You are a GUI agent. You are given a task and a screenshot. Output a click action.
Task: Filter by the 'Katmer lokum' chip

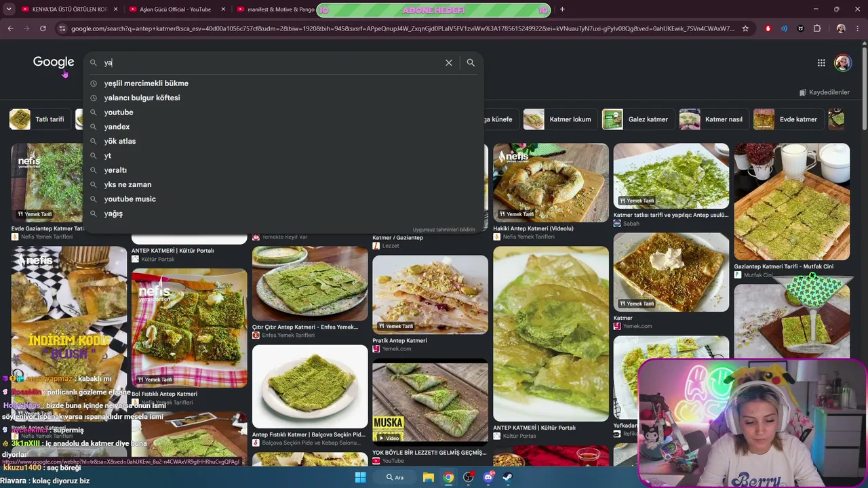click(x=559, y=119)
